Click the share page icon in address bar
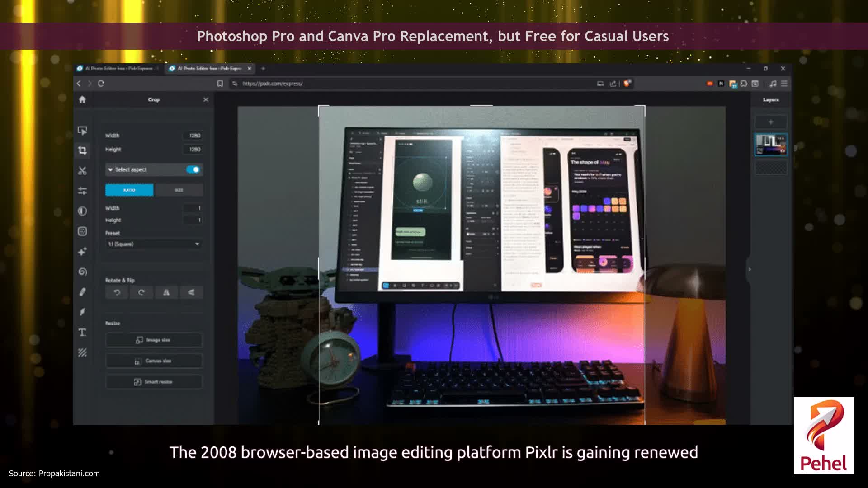The image size is (868, 488). click(613, 84)
